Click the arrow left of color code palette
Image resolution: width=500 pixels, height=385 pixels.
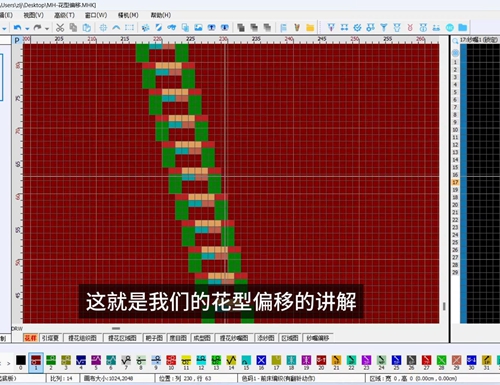pyautogui.click(x=9, y=363)
